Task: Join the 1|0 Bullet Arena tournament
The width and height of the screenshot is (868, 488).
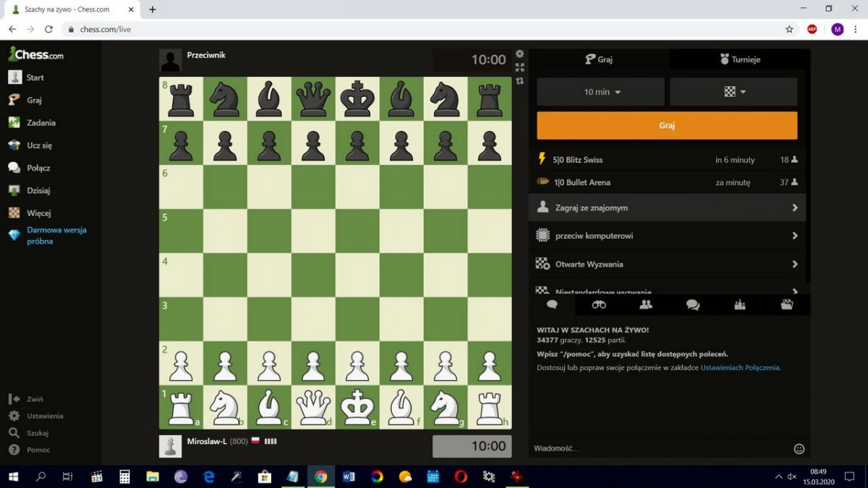Action: pyautogui.click(x=667, y=182)
